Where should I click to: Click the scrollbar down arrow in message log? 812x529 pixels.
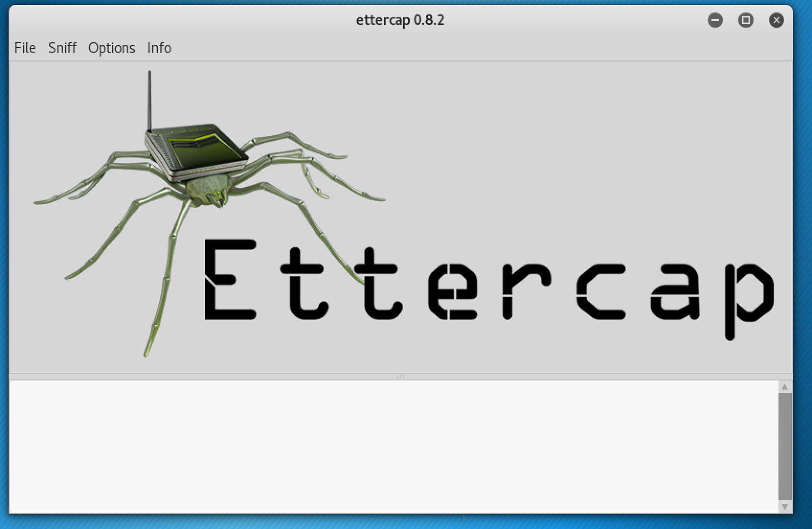tap(785, 506)
